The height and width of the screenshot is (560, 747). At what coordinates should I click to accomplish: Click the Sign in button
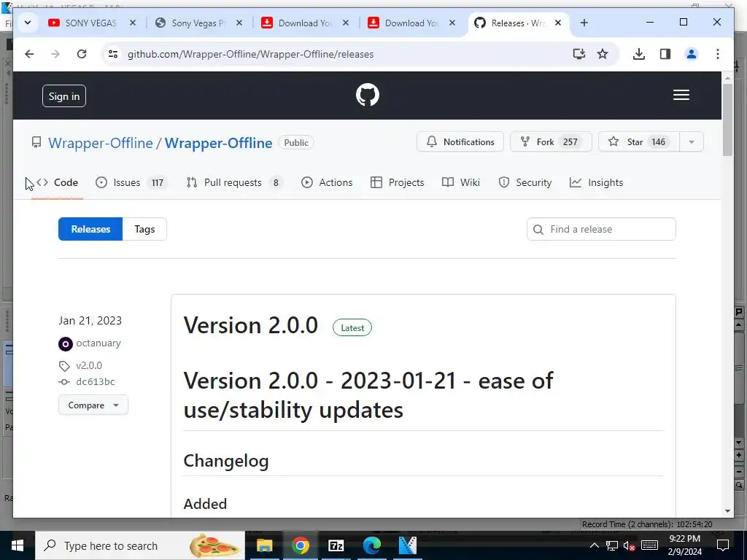click(x=64, y=96)
